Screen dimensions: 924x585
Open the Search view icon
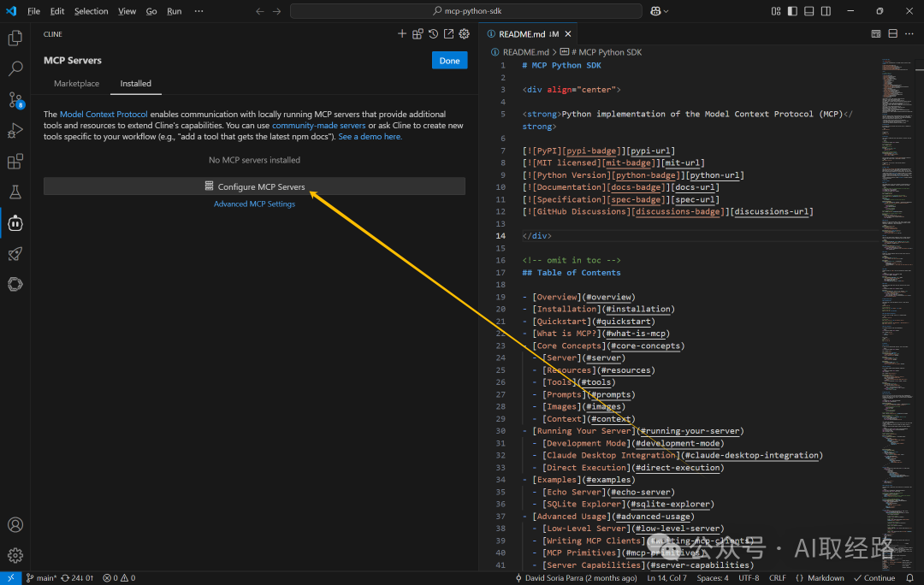[15, 69]
